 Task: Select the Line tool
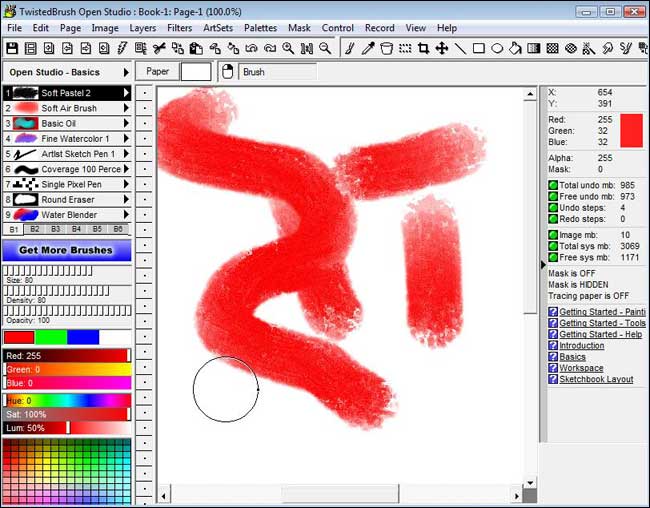(x=460, y=49)
